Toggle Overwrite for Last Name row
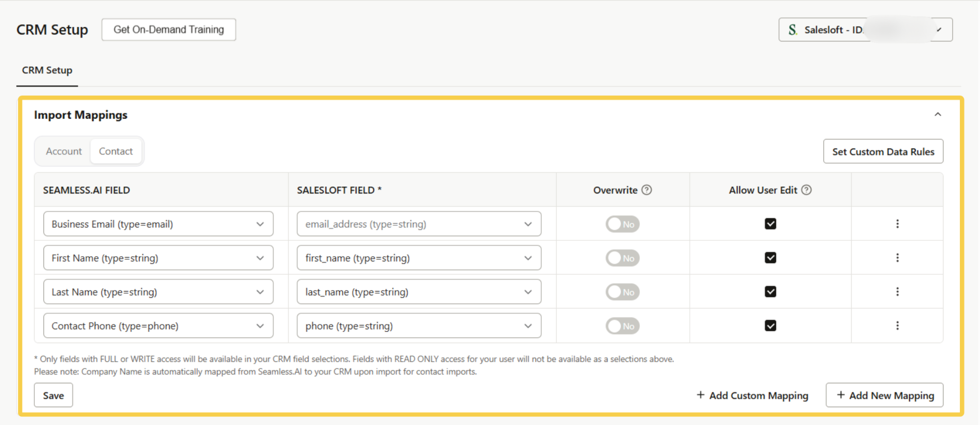980x425 pixels. [x=623, y=292]
